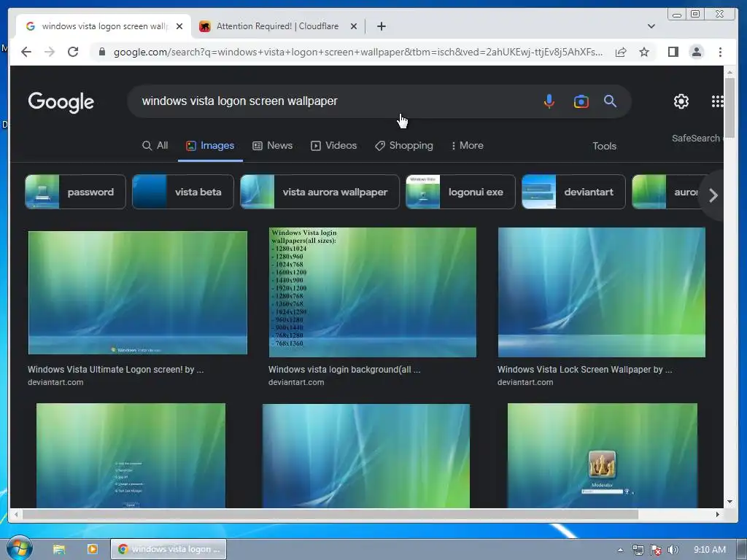747x560 pixels.
Task: Open the search Tools filters
Action: point(604,146)
